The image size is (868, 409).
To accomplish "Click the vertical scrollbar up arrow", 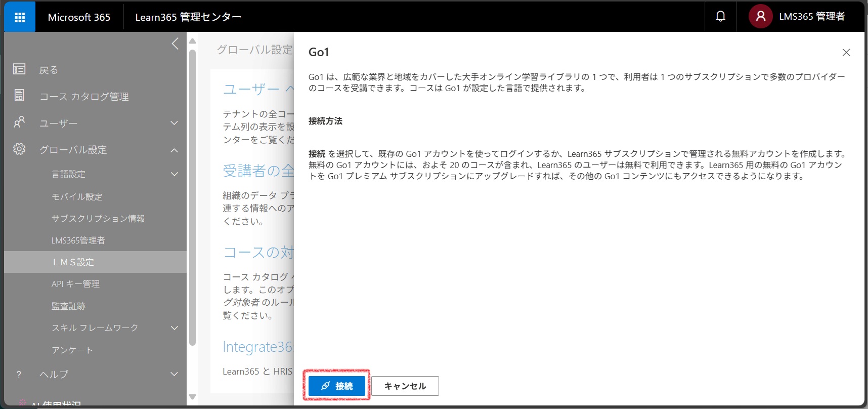I will [192, 41].
